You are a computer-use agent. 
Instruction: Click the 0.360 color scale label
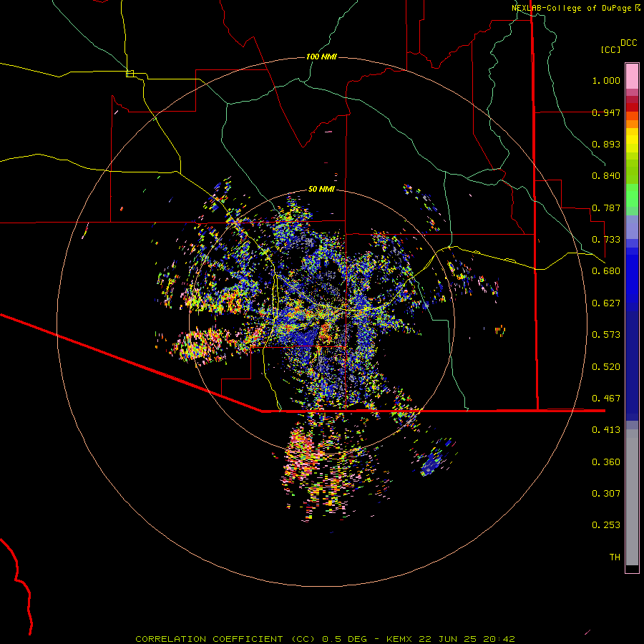(x=606, y=462)
